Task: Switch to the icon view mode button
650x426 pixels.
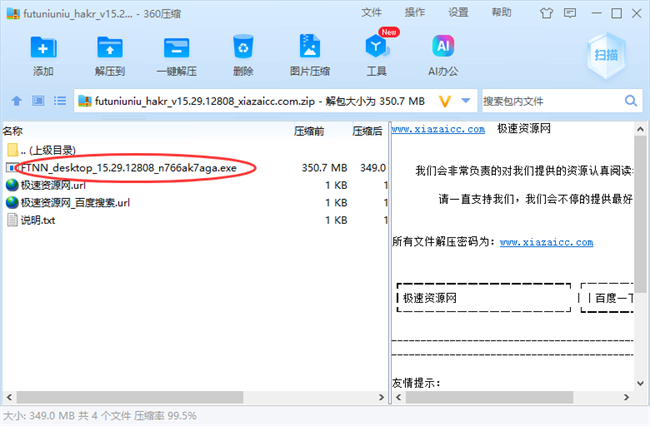Action: click(38, 101)
